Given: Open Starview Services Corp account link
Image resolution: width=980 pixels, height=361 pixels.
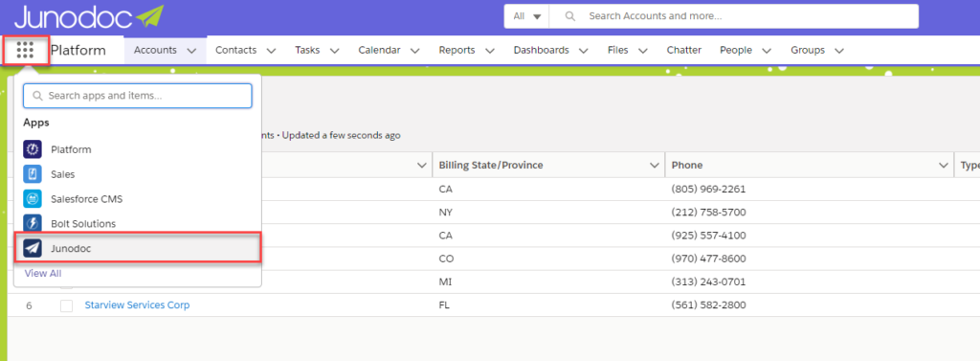Looking at the screenshot, I should [137, 305].
